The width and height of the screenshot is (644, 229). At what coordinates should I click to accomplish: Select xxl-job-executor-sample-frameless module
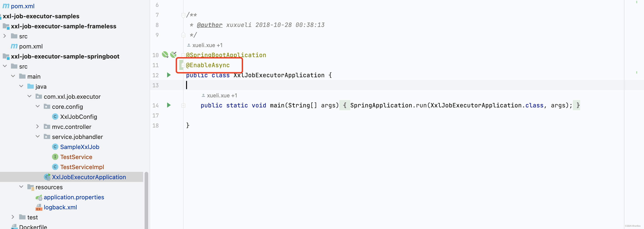click(63, 26)
